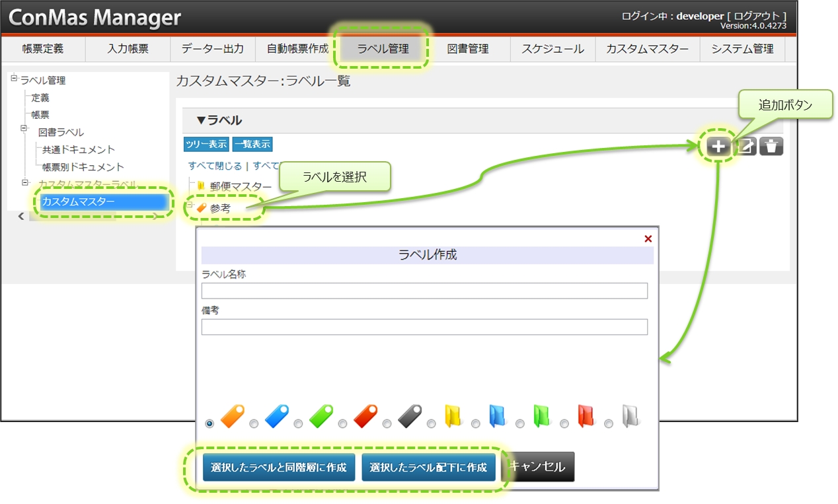Viewport: 838px width, 504px height.
Task: Select the radio button beside gray tag
Action: click(387, 423)
